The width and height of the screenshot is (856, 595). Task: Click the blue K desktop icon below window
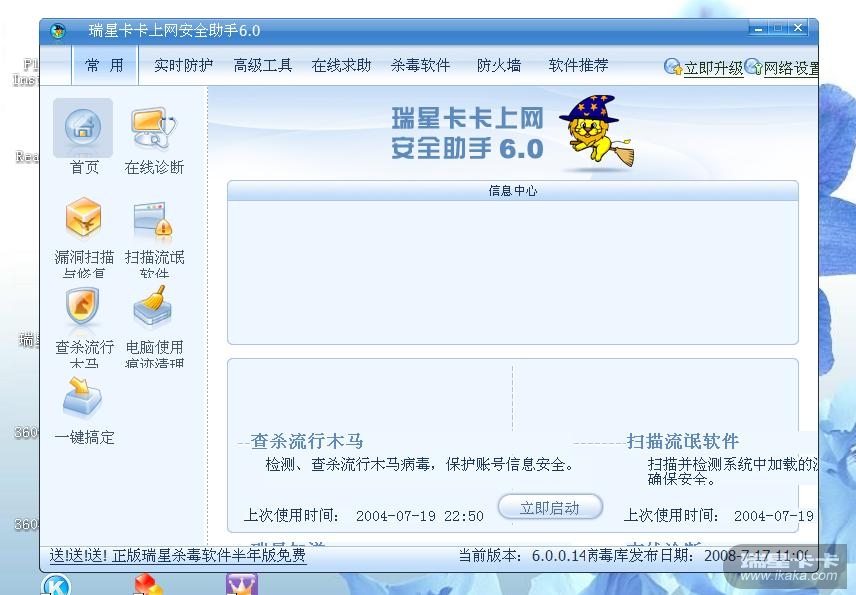click(56, 585)
